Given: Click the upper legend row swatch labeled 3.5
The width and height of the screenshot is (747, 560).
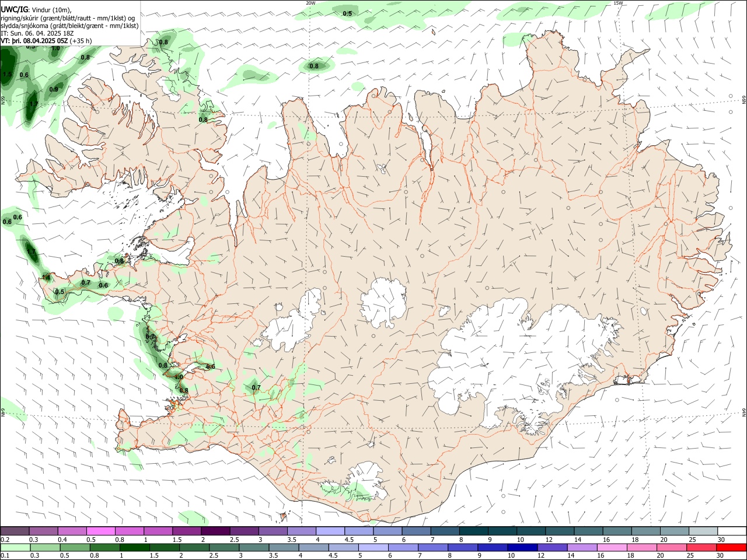Looking at the screenshot, I should click(302, 531).
